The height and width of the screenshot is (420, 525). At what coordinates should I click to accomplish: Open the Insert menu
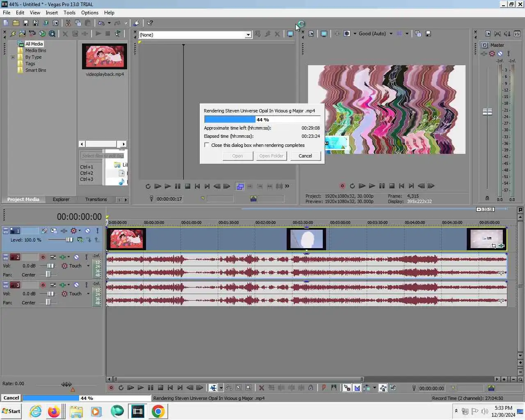coord(52,13)
